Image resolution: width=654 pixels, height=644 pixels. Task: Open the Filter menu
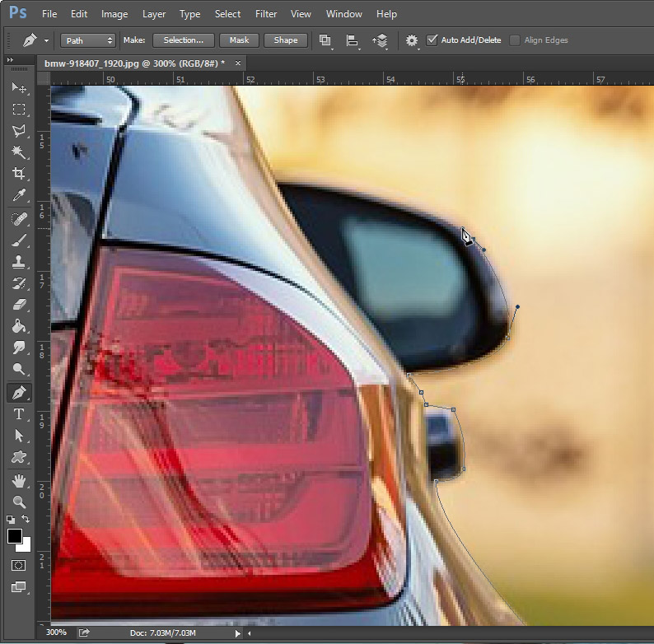click(x=266, y=14)
